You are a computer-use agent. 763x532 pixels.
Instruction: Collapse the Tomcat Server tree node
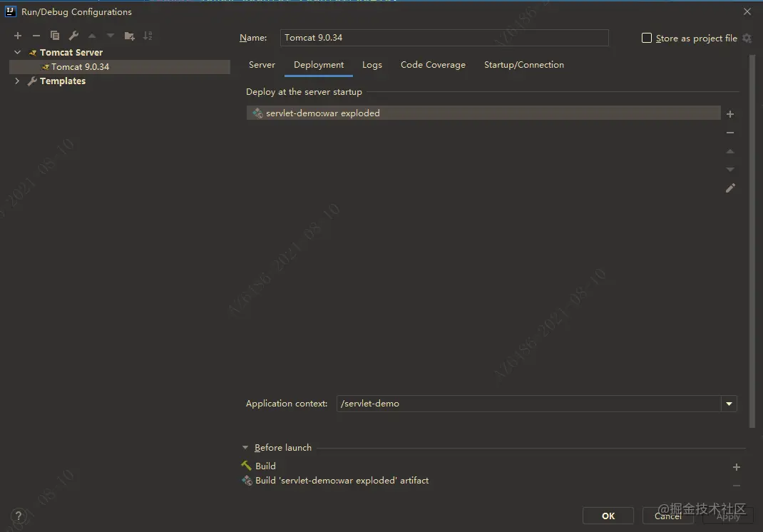[18, 52]
